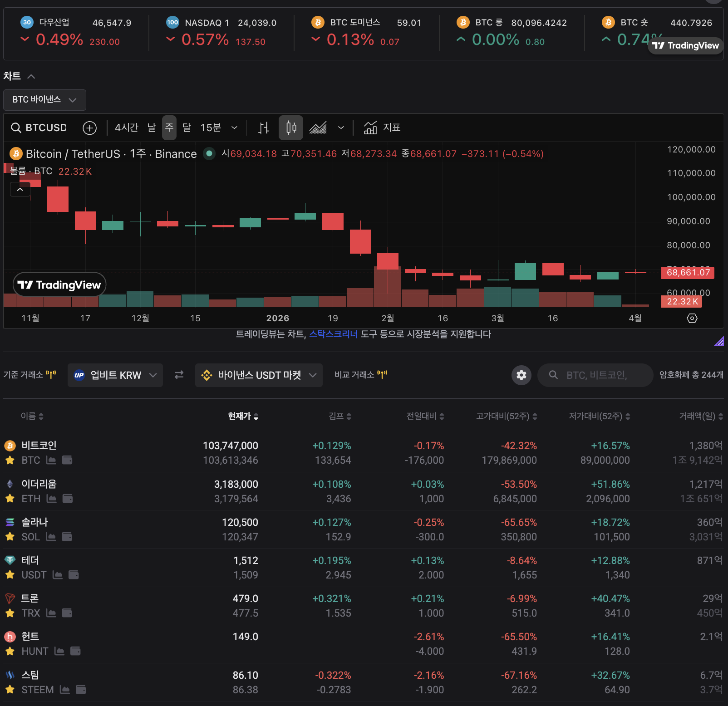This screenshot has width=728, height=706.
Task: Open the wallet icon for HUNT row
Action: [x=75, y=652]
